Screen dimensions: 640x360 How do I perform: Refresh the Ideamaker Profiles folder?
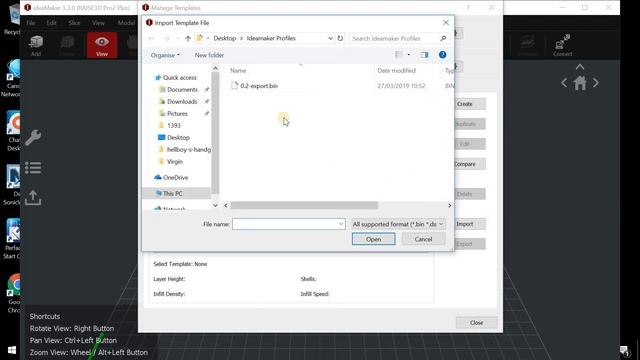(340, 38)
